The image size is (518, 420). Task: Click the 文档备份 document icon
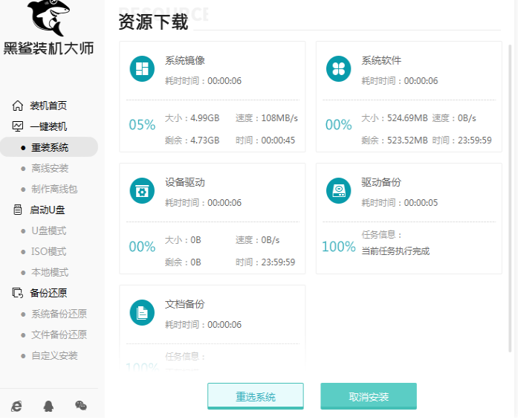(142, 313)
